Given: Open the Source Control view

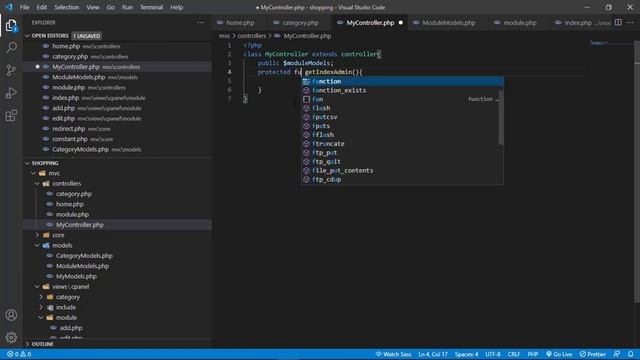Looking at the screenshot, I should point(11,70).
